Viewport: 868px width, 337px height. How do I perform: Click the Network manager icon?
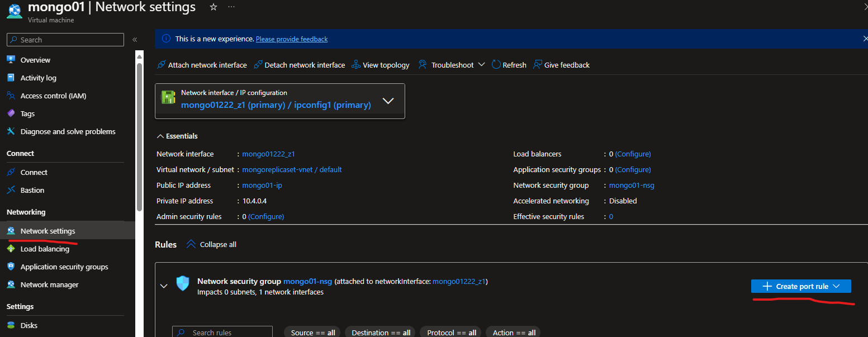point(11,284)
